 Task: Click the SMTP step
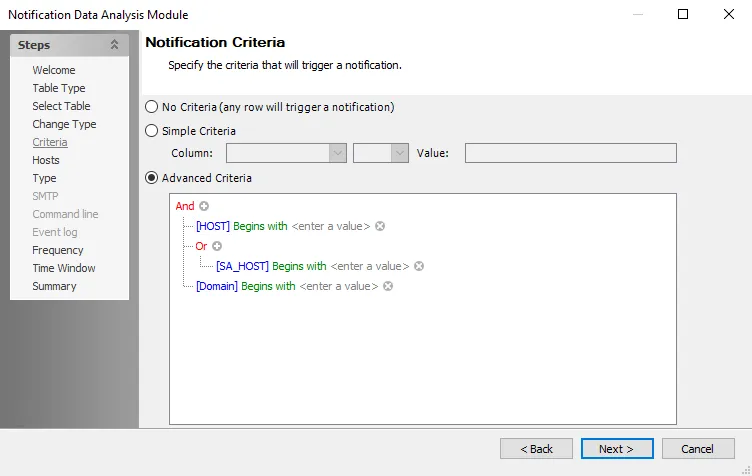45,196
